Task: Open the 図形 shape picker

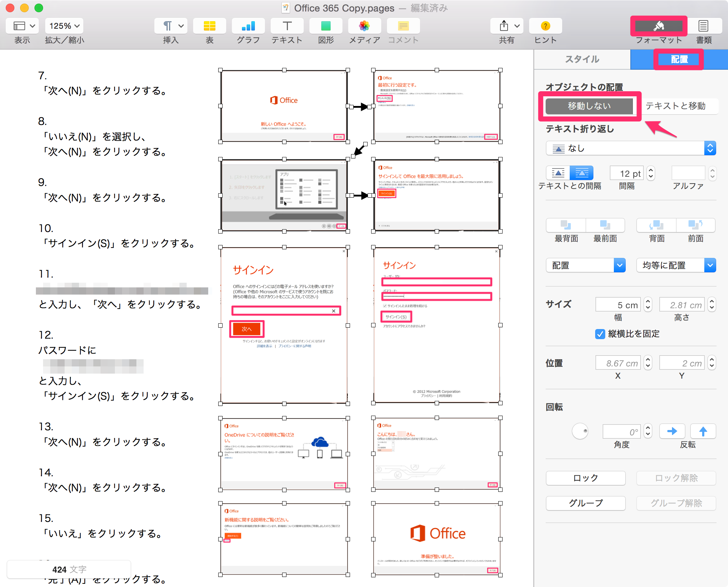Action: coord(326,26)
